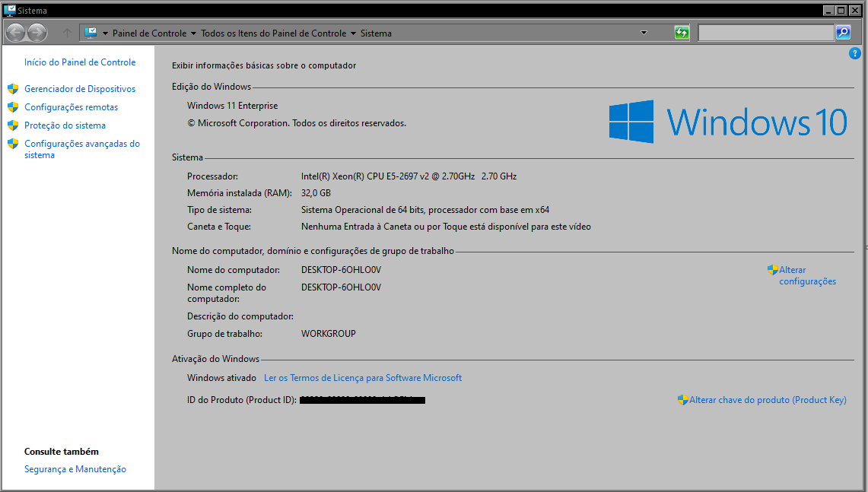Click the Intel(R) Xeon(R) CPU E5-2697 v2 processor value
Viewport: 868px width, 492px height.
[409, 176]
